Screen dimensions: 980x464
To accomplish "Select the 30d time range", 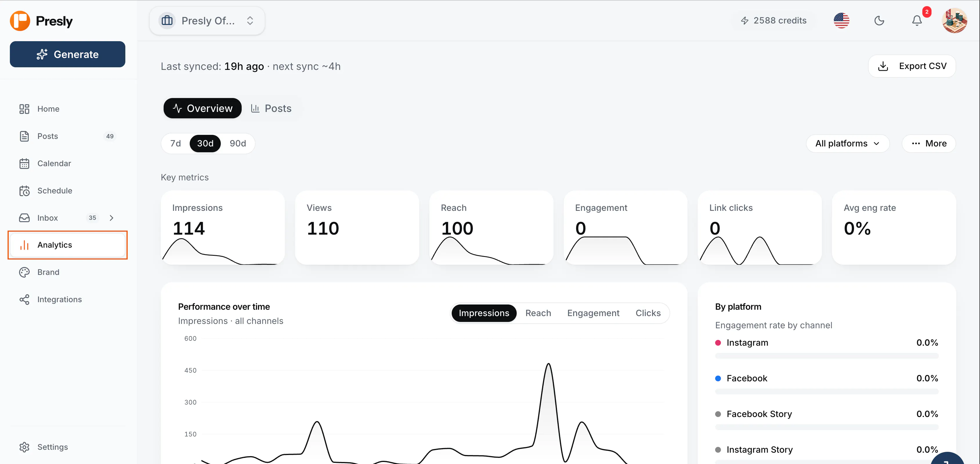I will tap(205, 144).
